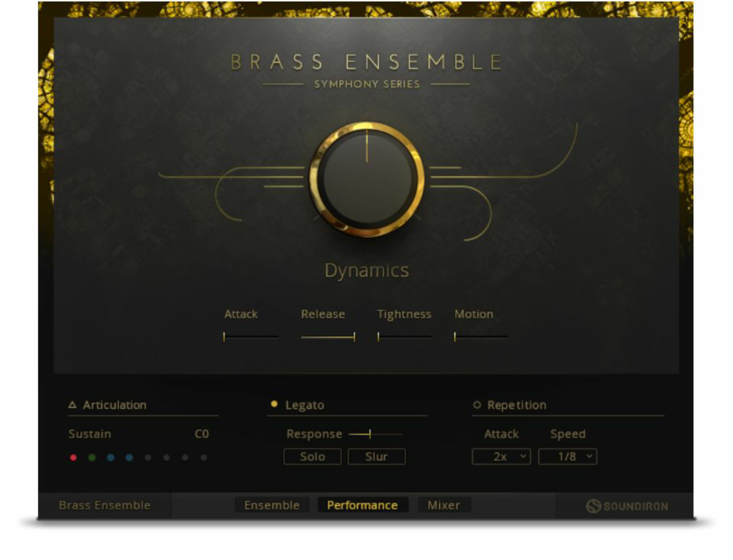
Task: Select the eighth gray articulation dot
Action: [x=204, y=458]
